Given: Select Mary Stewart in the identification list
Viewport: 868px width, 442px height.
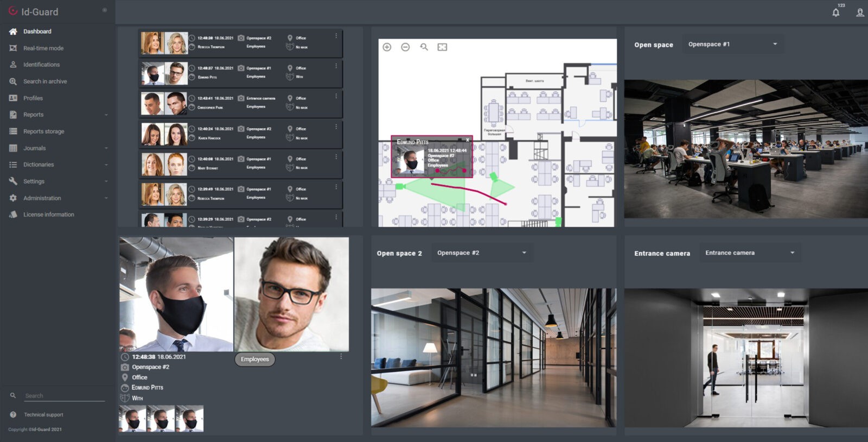Looking at the screenshot, I should (x=240, y=164).
